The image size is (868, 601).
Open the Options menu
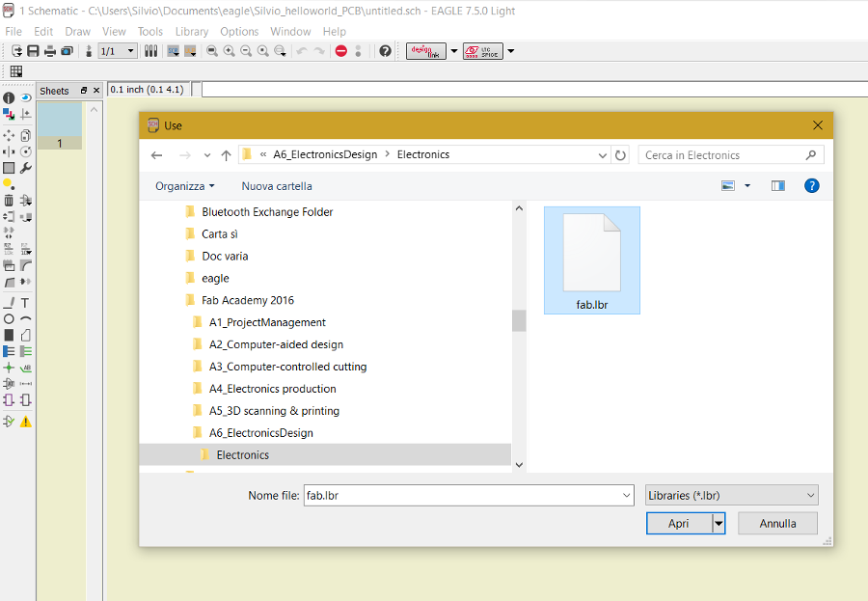coord(239,32)
